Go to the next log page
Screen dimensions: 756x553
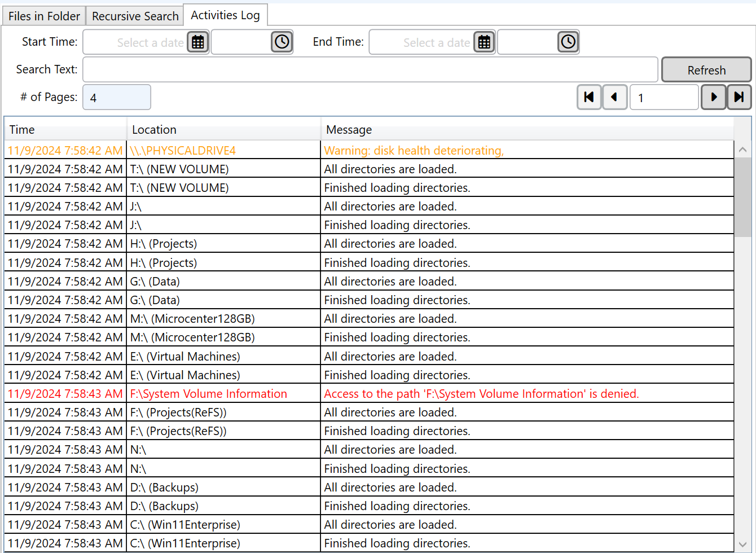point(714,97)
